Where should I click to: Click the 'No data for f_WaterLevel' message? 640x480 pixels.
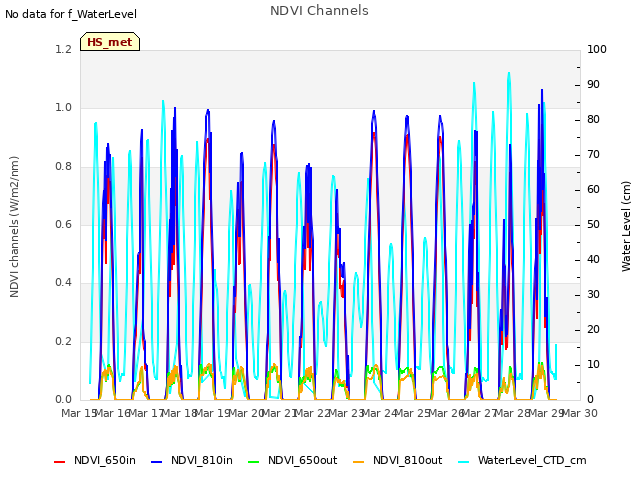(x=71, y=14)
